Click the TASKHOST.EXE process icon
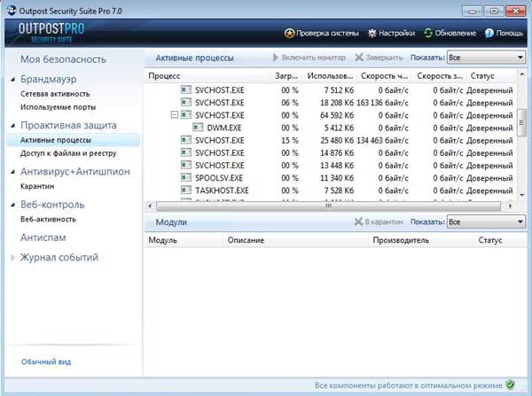This screenshot has width=532, height=396. tap(186, 190)
